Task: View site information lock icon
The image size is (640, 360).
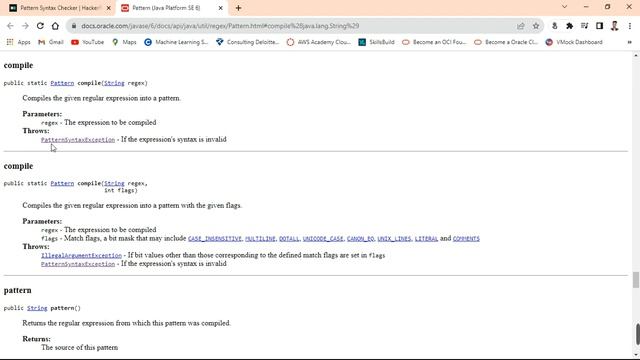Action: point(73,26)
